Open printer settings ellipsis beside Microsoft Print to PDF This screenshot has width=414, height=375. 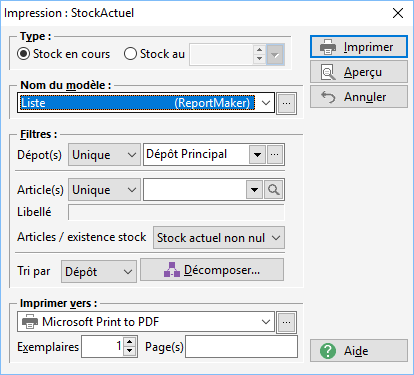click(286, 322)
